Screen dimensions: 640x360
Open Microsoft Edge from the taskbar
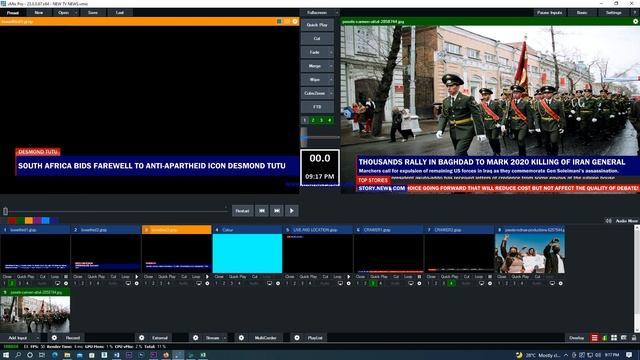(55, 355)
